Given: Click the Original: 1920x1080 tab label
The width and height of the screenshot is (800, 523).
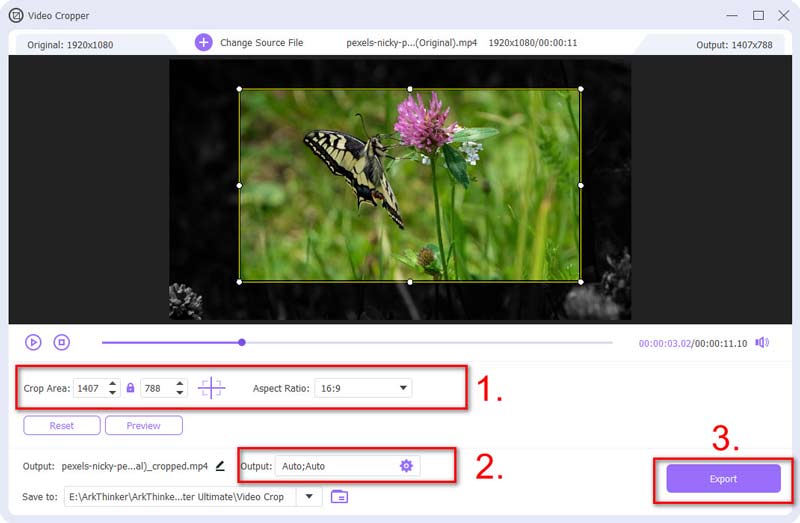Looking at the screenshot, I should (70, 45).
